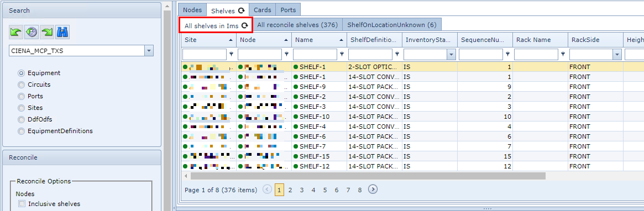
Task: Click the highlighted page 1 button
Action: coord(279,189)
